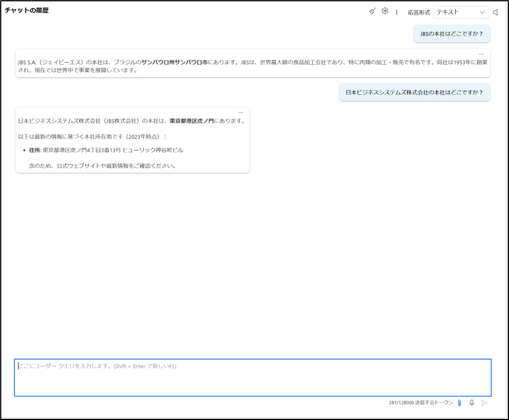Start voice input with microphone icon
This screenshot has width=509, height=420.
472,403
